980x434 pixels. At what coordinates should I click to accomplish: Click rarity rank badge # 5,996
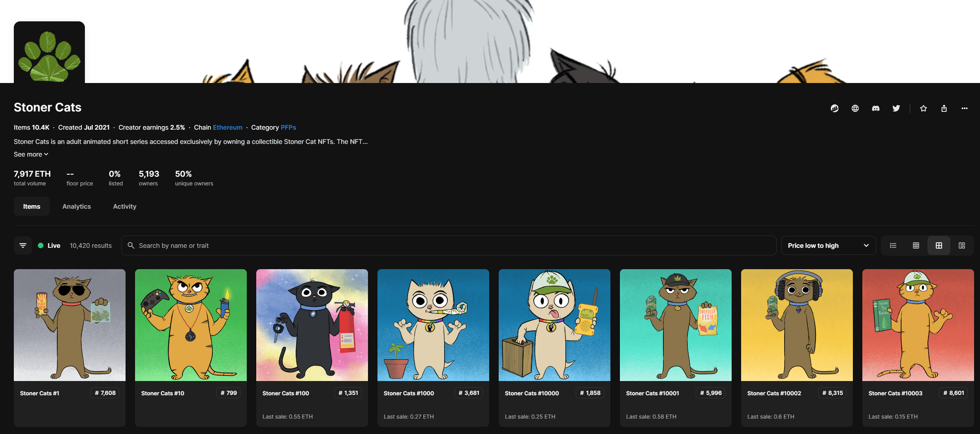tap(711, 393)
